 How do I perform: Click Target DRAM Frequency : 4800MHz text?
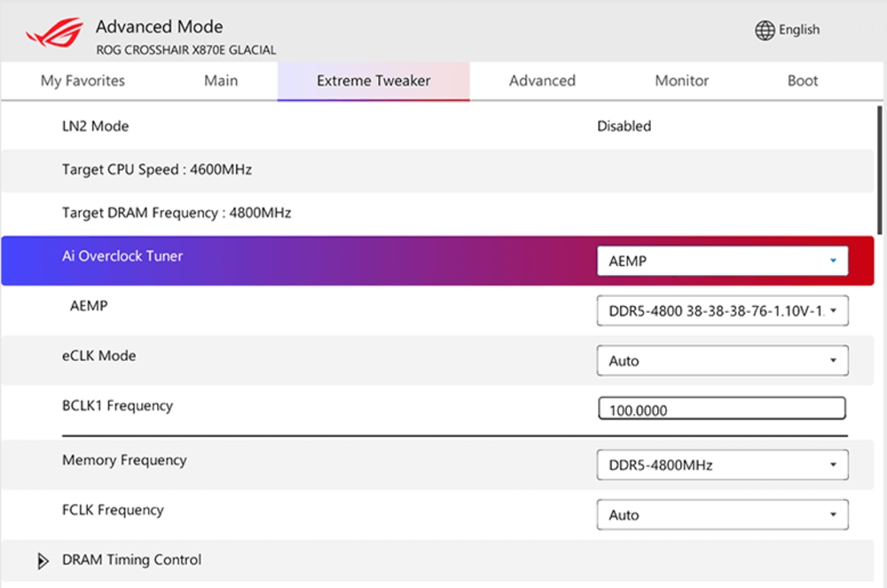click(177, 213)
